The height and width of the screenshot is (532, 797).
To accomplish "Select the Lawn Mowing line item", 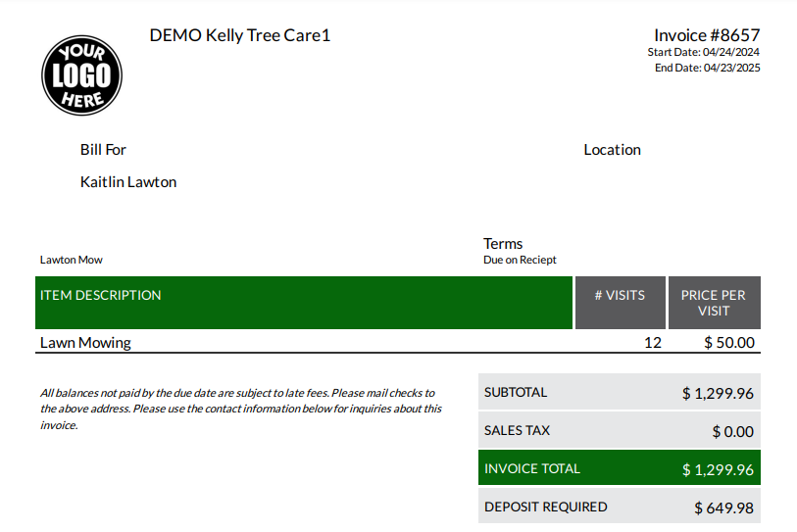I will (85, 343).
